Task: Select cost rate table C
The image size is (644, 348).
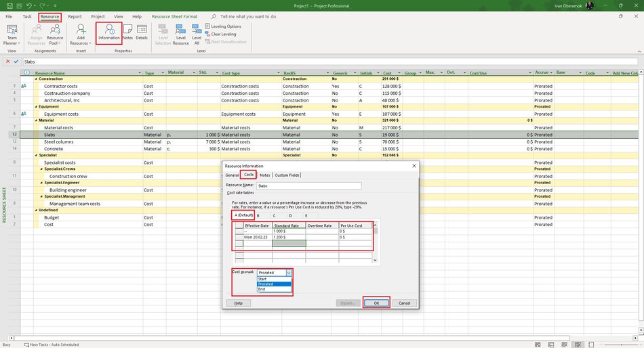Action: [274, 215]
